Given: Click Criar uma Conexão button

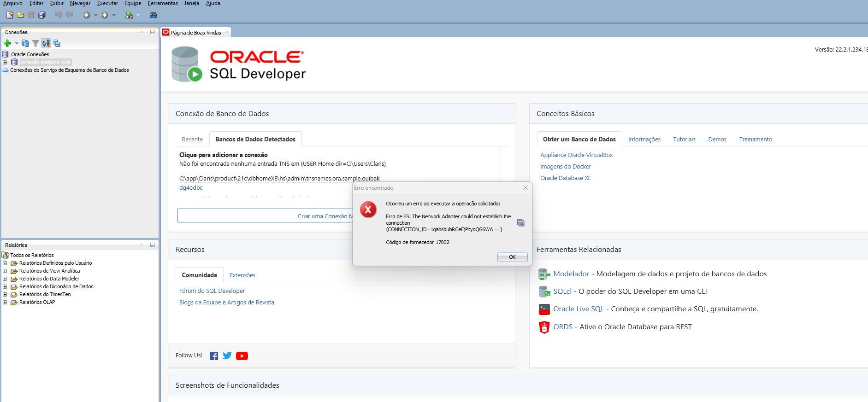Looking at the screenshot, I should tap(265, 216).
